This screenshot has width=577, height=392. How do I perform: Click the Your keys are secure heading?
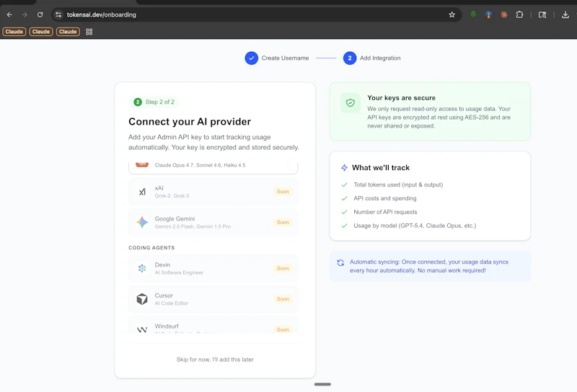click(x=402, y=98)
